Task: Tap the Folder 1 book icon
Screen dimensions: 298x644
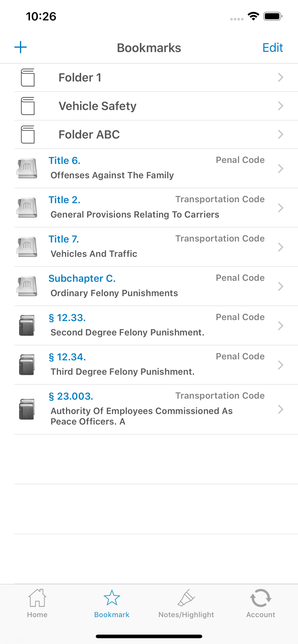Action: click(x=28, y=78)
